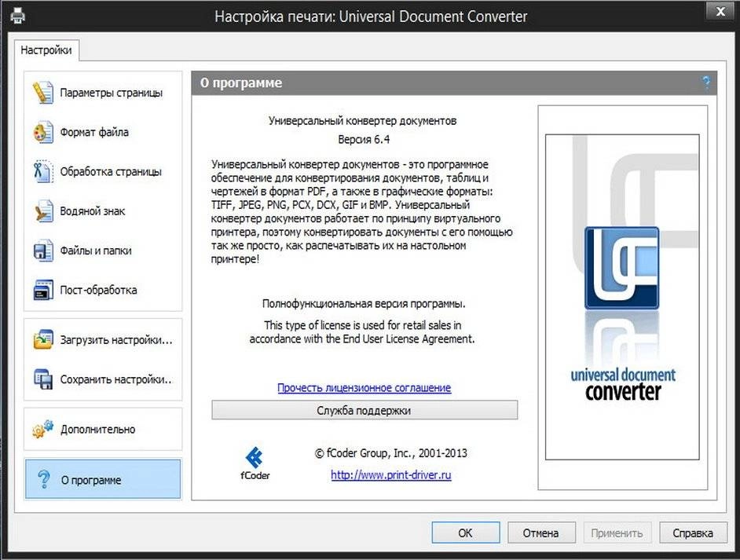Click the Watermark stamp icon
Image resolution: width=740 pixels, height=560 pixels.
tap(43, 211)
